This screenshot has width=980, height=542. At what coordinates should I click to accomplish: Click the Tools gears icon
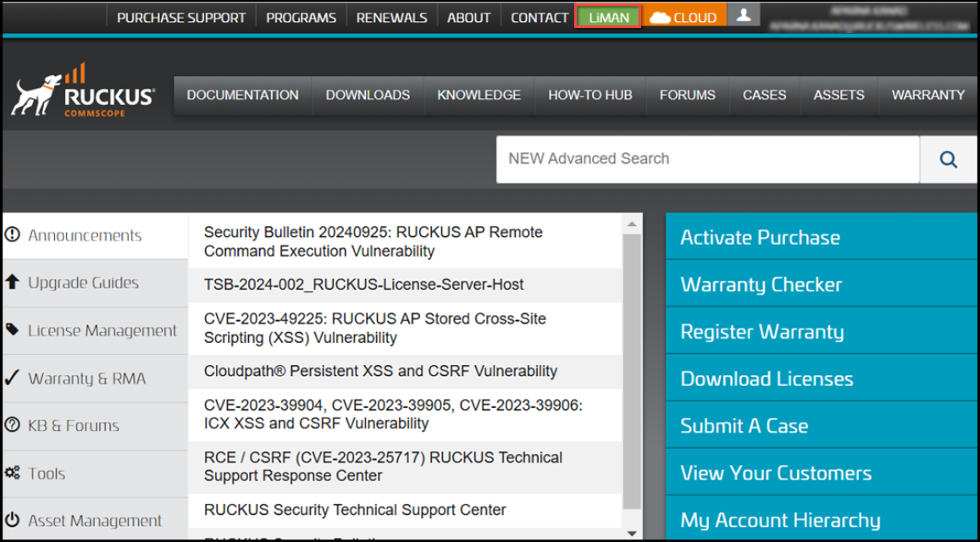pos(12,473)
